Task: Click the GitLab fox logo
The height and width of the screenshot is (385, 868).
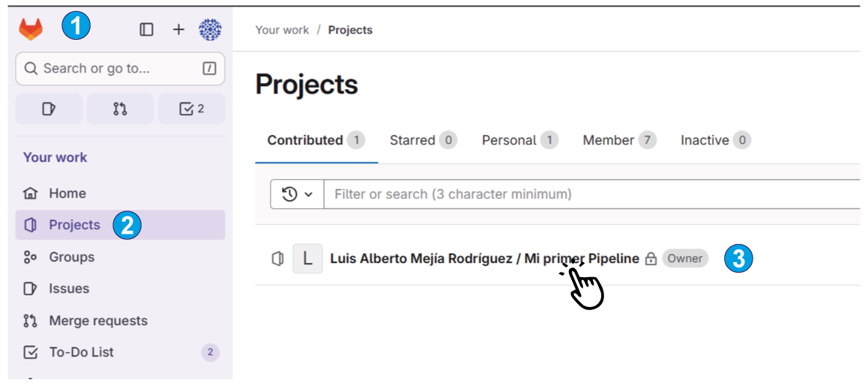Action: tap(31, 29)
